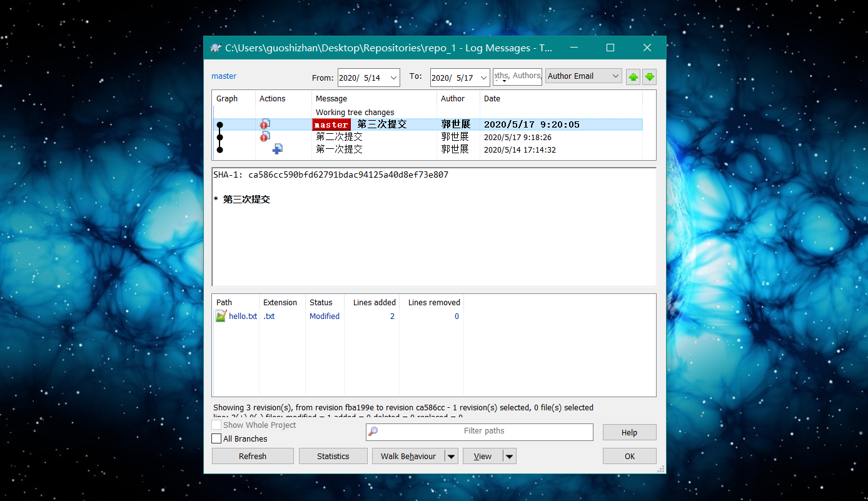Expand the Author Email combo box

(615, 76)
